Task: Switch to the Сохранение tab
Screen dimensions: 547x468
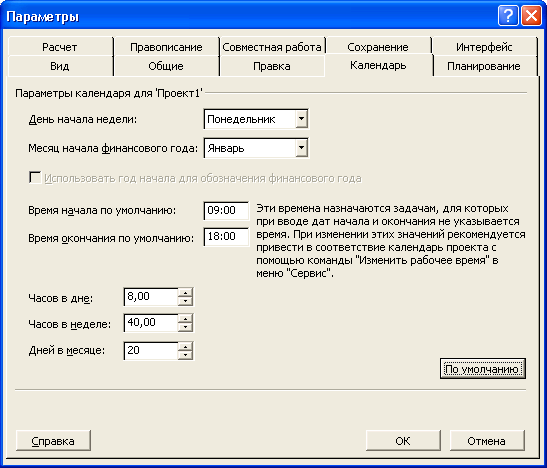Action: (x=378, y=47)
